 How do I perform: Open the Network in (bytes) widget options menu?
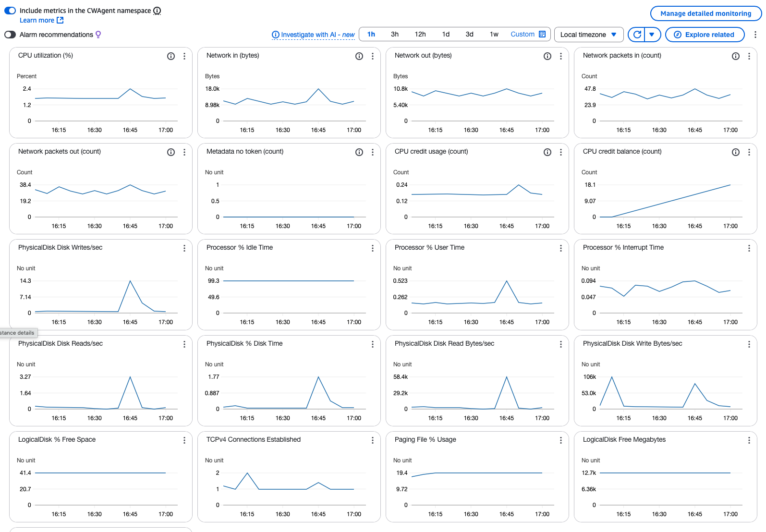373,56
